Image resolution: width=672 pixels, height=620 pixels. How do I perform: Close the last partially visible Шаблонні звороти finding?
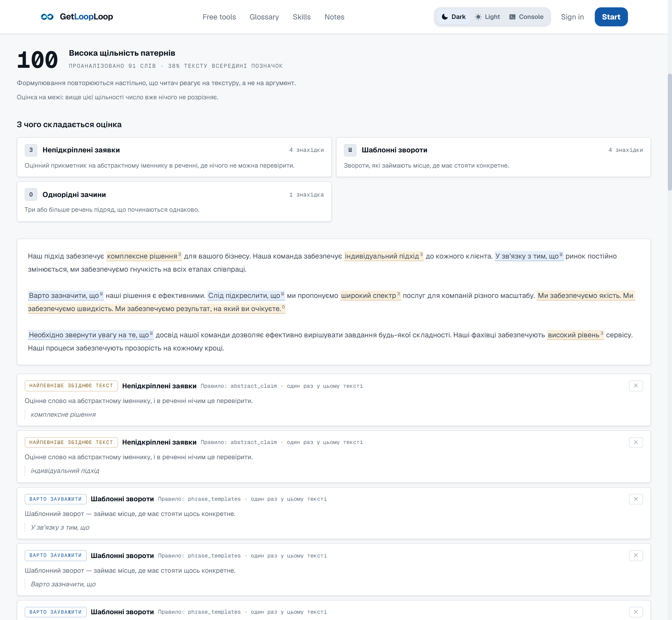pos(636,612)
